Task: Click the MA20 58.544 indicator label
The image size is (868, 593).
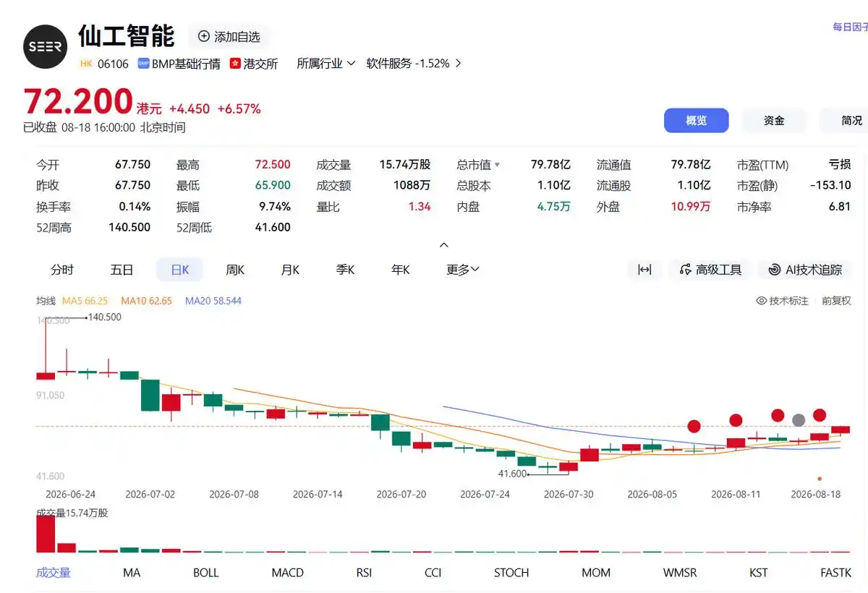Action: (x=213, y=301)
